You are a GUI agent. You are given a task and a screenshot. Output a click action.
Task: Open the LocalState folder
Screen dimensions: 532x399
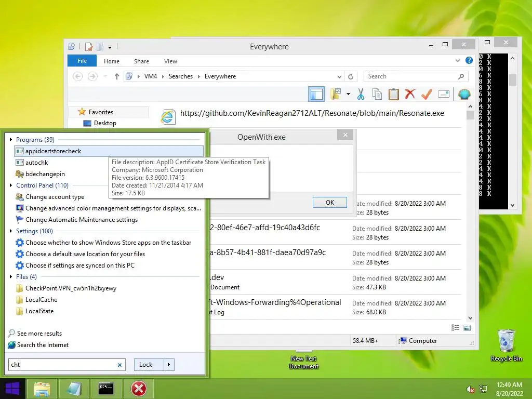tap(39, 312)
